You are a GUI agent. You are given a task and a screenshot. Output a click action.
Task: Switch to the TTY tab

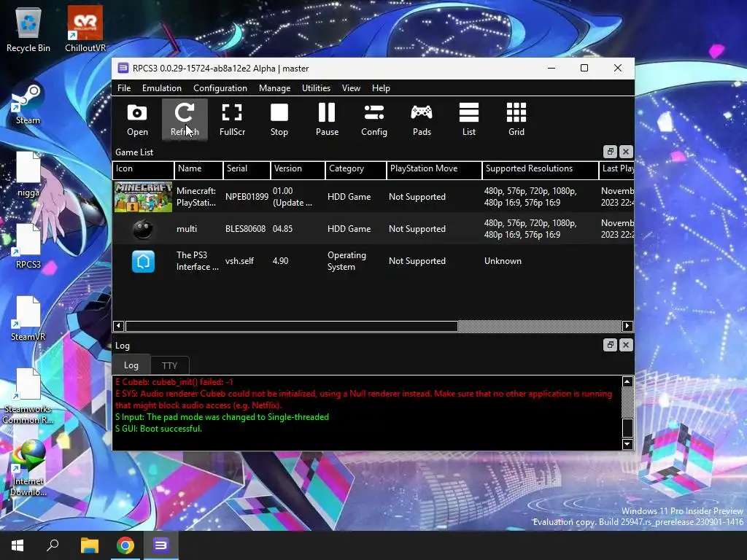[169, 366]
